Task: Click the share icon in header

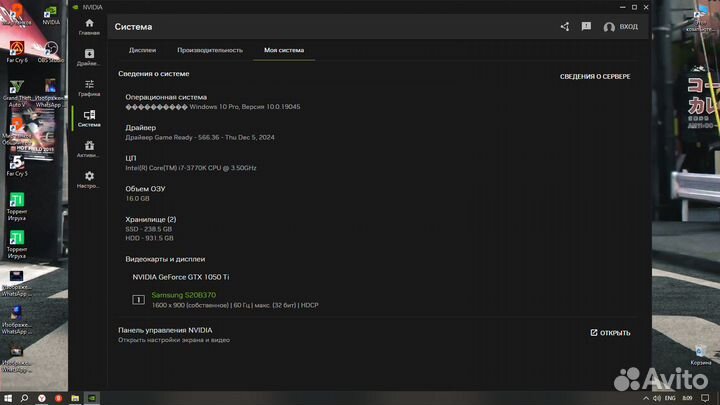Action: pos(565,27)
